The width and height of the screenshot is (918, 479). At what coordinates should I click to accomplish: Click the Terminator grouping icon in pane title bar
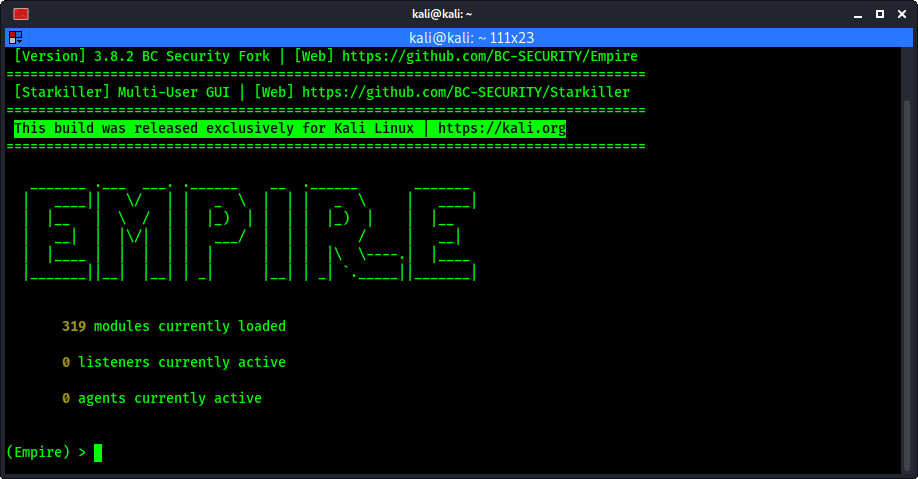pos(15,36)
